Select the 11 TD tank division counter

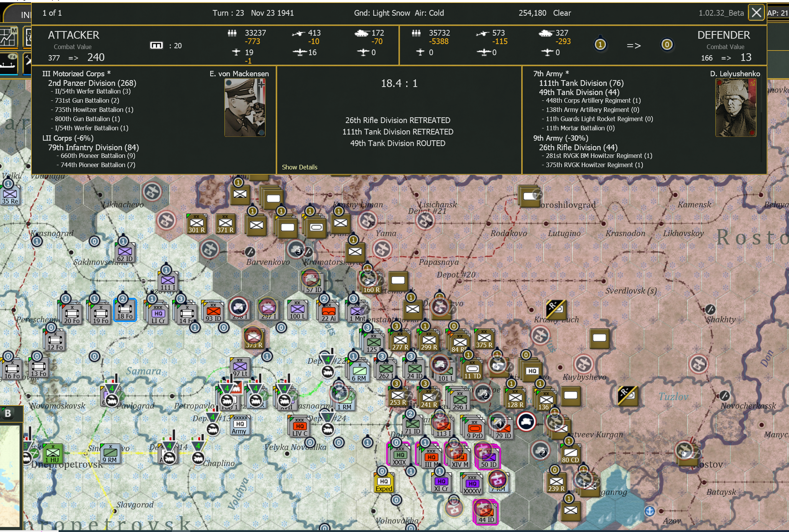[472, 370]
